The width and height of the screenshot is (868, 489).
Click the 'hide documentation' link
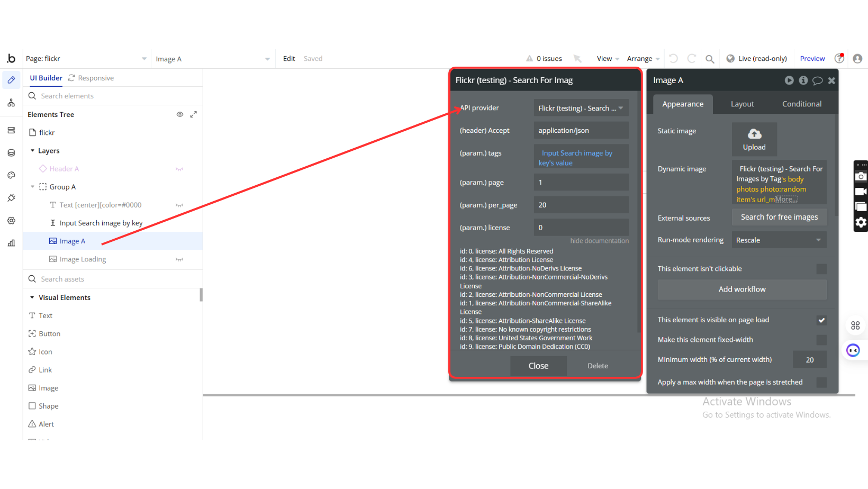pyautogui.click(x=599, y=241)
